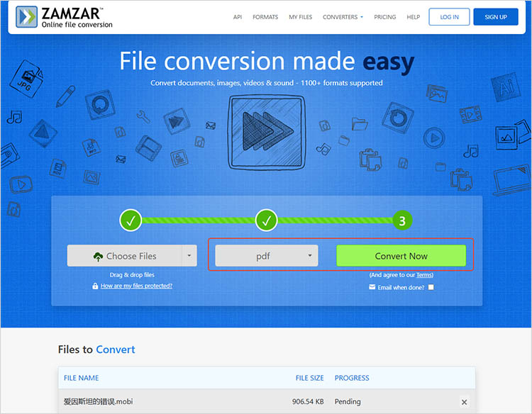
Task: Open the API menu item
Action: (238, 17)
